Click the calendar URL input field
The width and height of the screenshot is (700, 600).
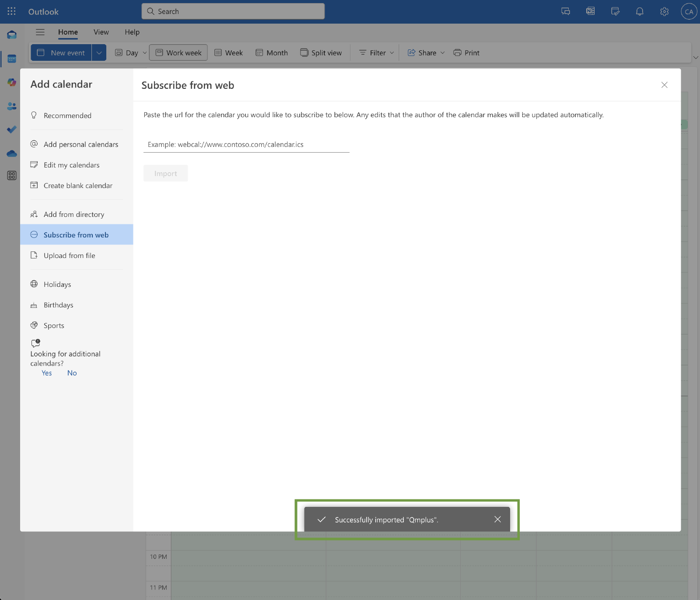(x=246, y=145)
